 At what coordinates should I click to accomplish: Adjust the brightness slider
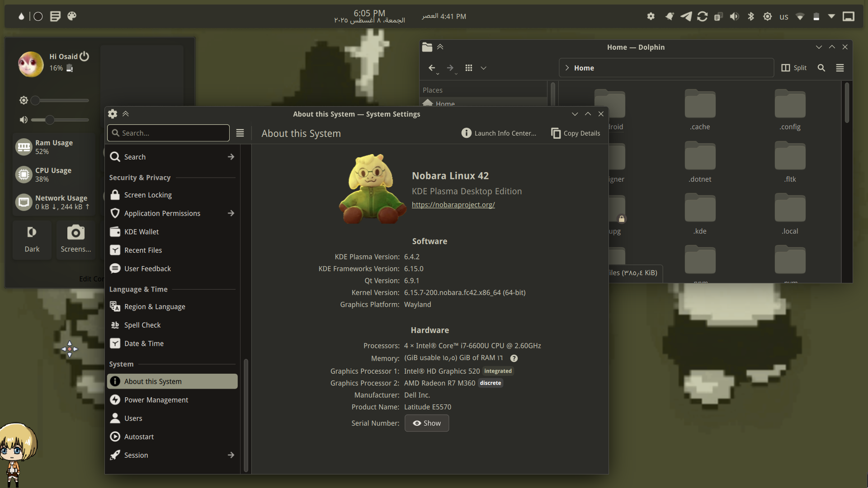coord(60,100)
